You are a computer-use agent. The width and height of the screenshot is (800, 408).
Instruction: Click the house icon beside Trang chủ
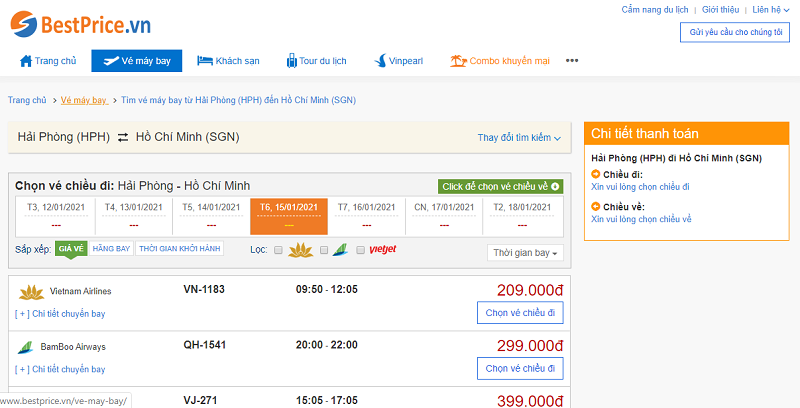[x=26, y=61]
